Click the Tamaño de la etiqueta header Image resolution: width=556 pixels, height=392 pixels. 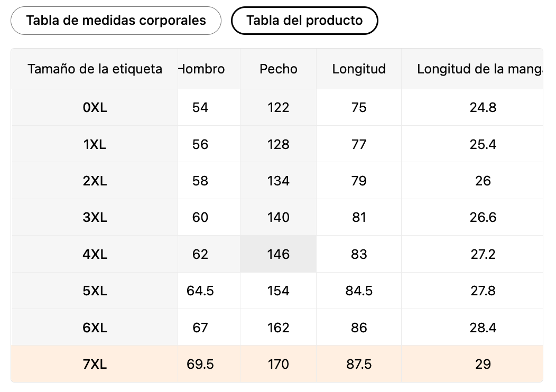(95, 69)
